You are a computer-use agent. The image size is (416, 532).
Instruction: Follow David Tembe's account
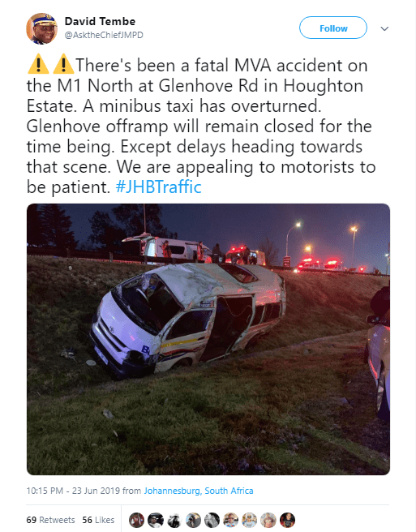coord(332,28)
